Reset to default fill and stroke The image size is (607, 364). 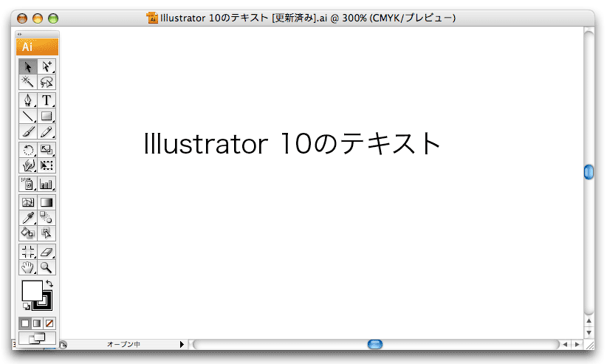[27, 306]
